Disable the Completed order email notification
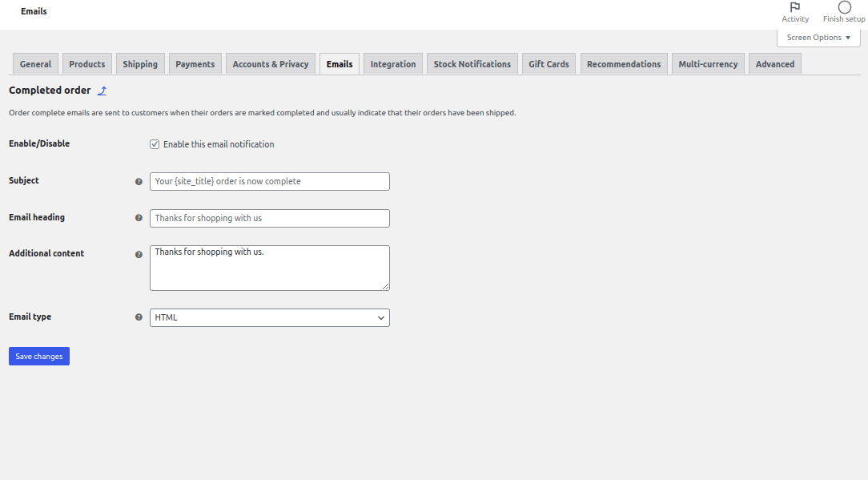The image size is (868, 480). coord(155,144)
